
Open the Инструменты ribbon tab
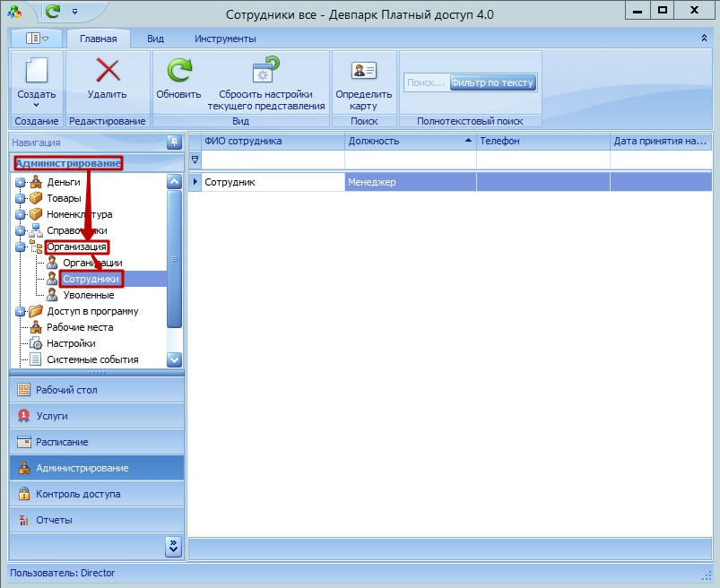tap(227, 39)
